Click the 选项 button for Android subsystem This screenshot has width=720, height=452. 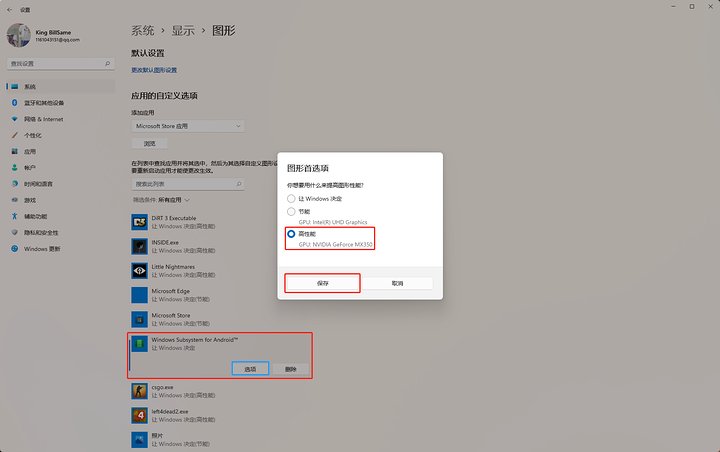250,369
